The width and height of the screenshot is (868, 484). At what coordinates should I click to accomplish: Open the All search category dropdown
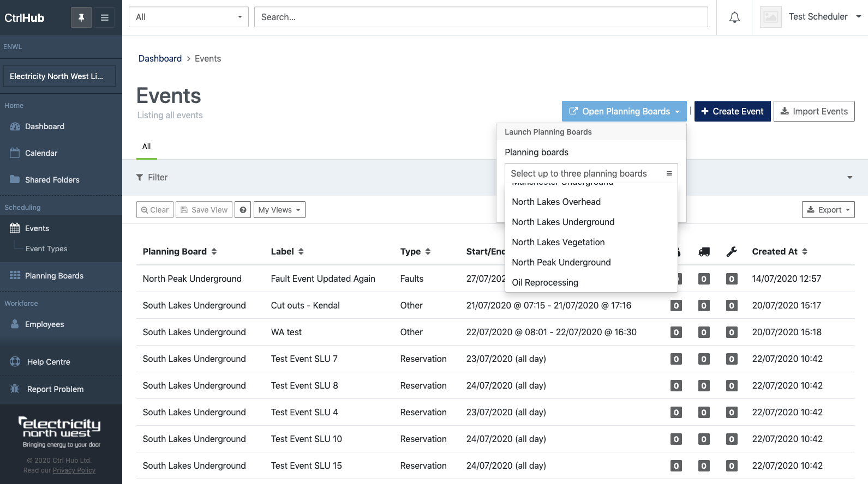188,17
